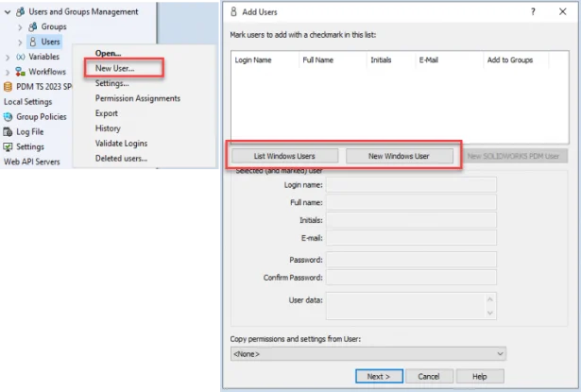Expand the Groups tree node
The width and height of the screenshot is (581, 392).
[x=20, y=27]
